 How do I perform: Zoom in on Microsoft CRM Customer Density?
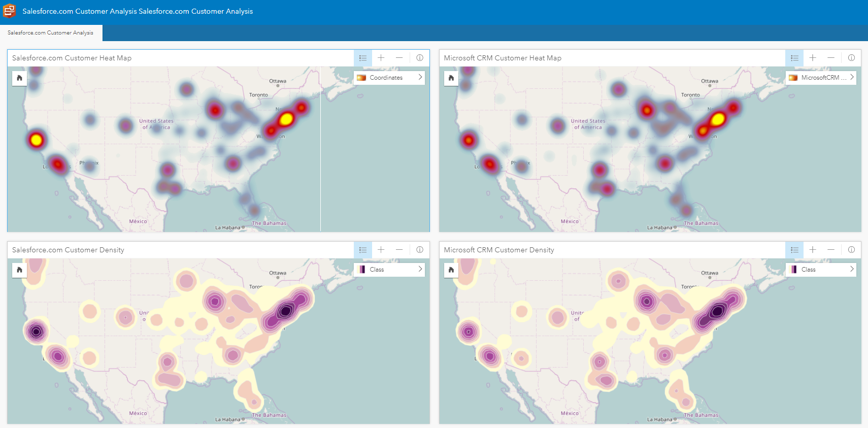point(813,250)
